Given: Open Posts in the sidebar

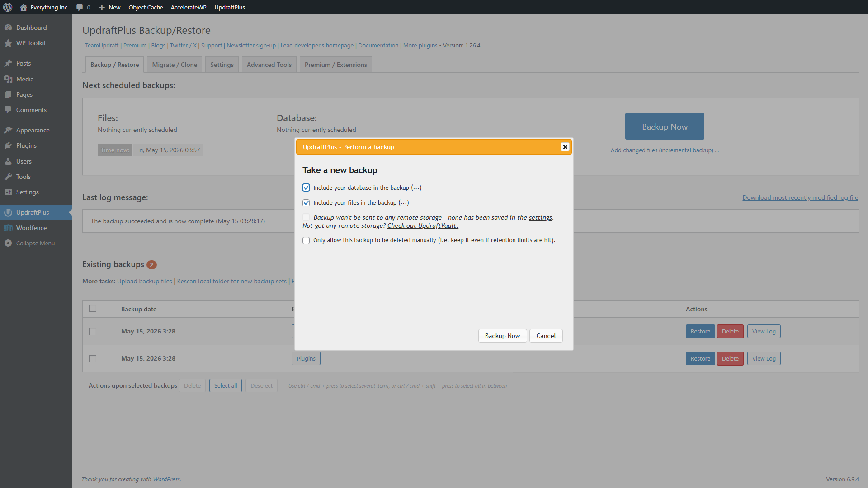Looking at the screenshot, I should coord(36,63).
